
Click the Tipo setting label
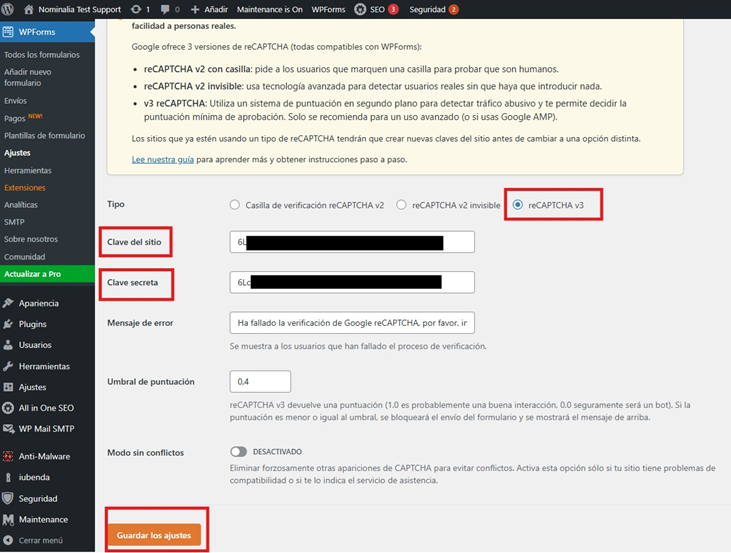[116, 204]
